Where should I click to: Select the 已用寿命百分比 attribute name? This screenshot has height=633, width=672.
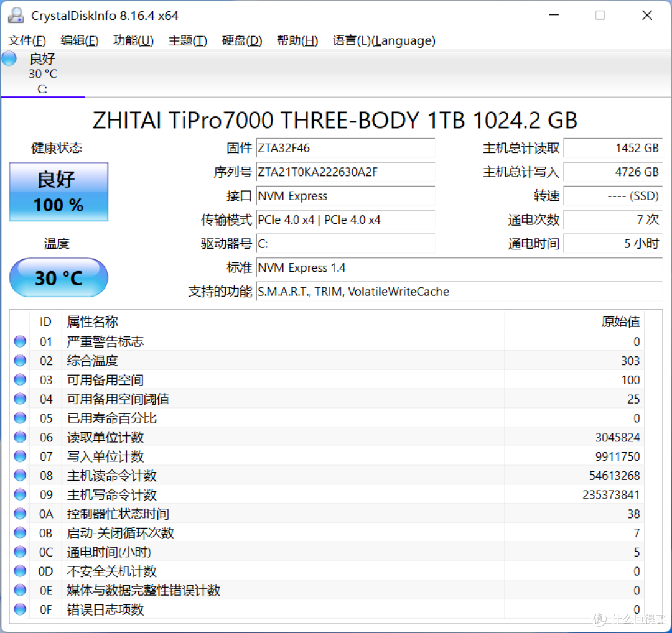[x=111, y=418]
